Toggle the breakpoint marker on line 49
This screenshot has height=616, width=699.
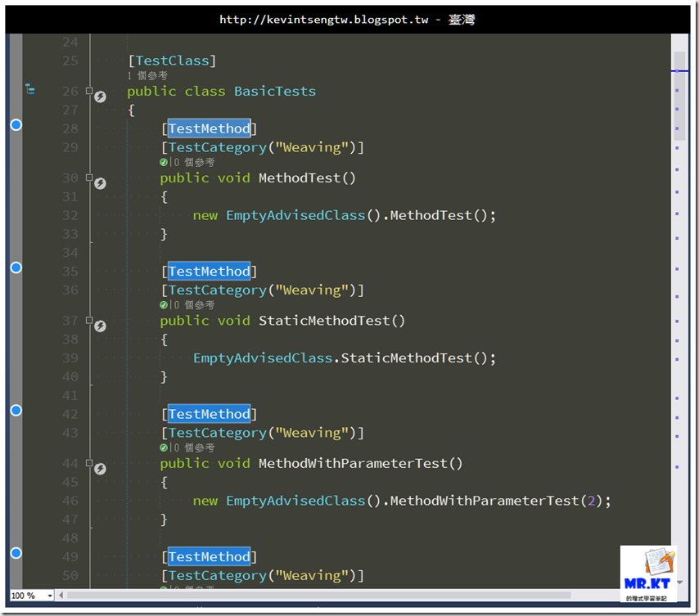(x=16, y=553)
